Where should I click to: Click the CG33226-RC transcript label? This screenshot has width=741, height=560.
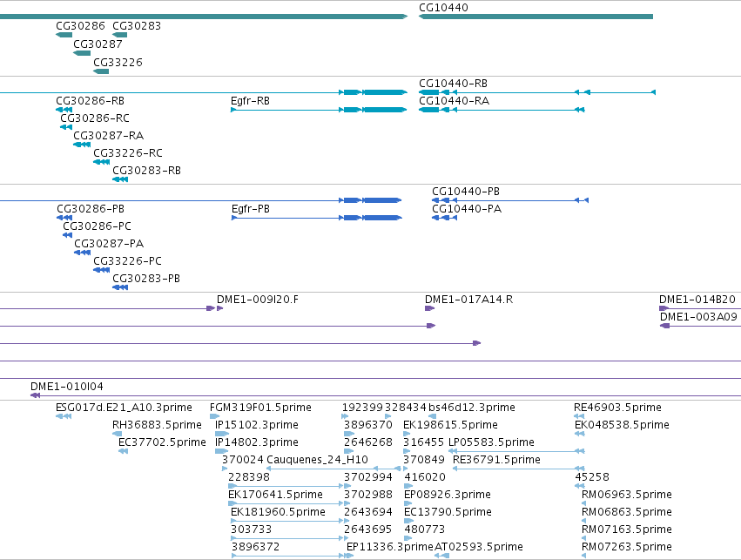[x=128, y=153]
